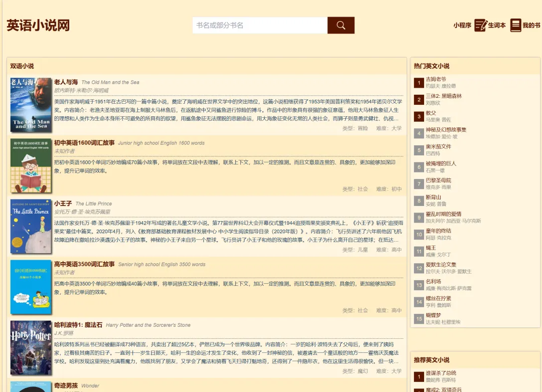
Task: Click the 类型: 儿童 tag for 小王子
Action: point(355,250)
